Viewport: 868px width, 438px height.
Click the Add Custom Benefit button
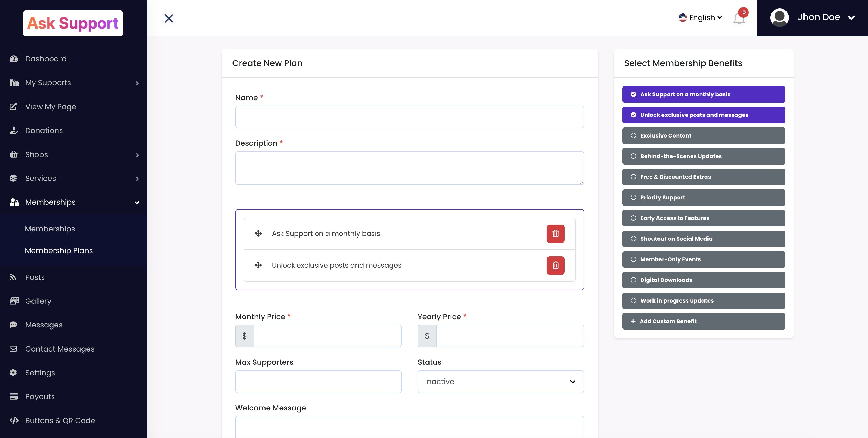(703, 321)
